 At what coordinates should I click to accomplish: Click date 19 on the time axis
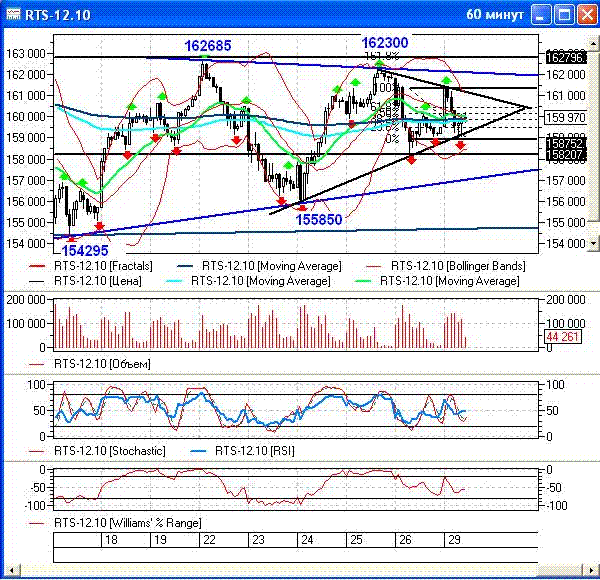[x=160, y=540]
